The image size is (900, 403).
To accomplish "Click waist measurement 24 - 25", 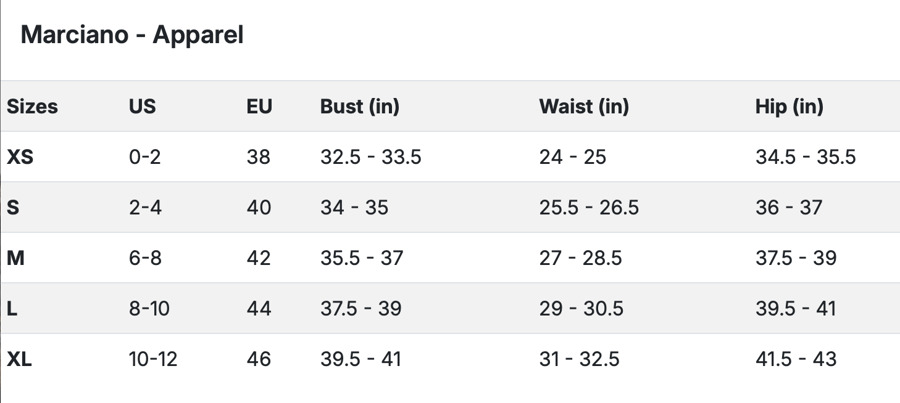I will pos(573,157).
